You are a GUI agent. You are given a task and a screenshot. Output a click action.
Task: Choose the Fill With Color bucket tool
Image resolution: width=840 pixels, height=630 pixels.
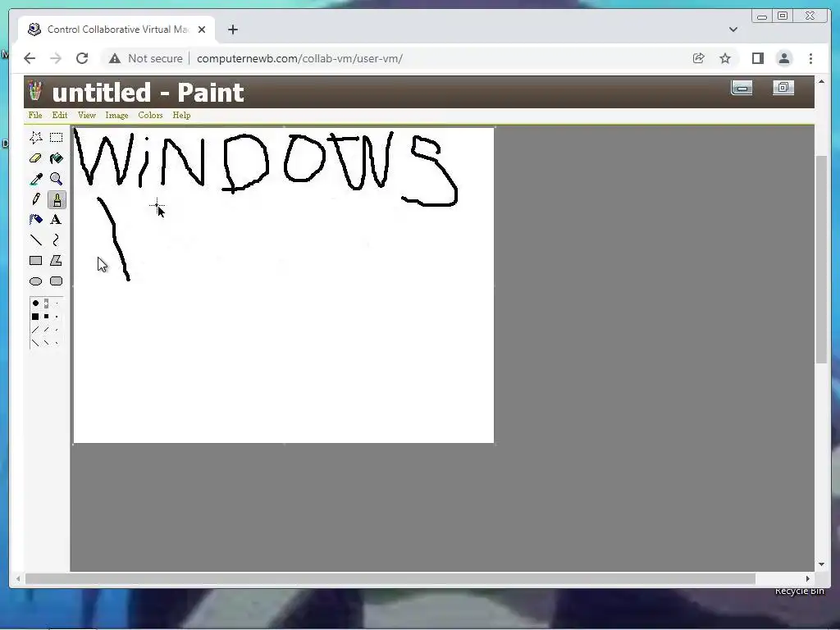pos(57,158)
